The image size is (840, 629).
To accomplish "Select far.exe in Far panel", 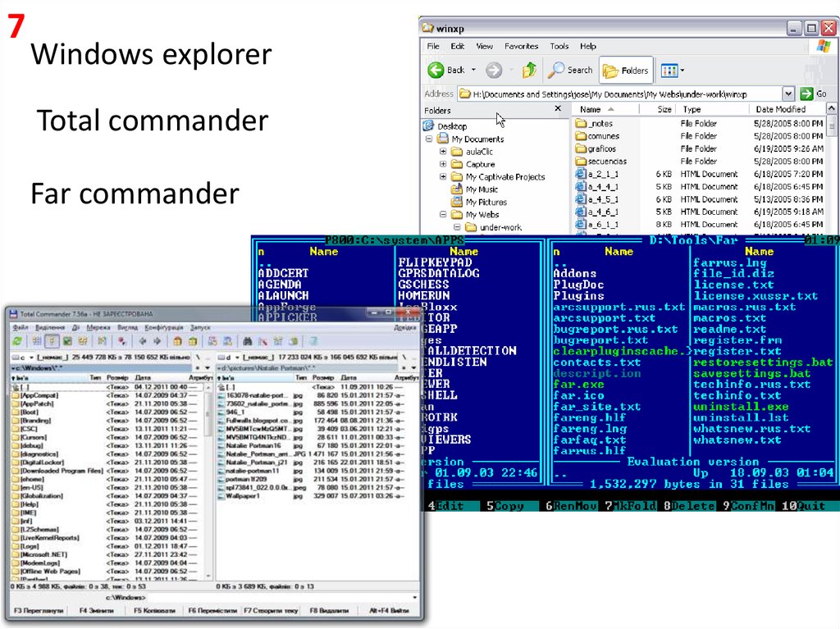I will click(x=578, y=385).
